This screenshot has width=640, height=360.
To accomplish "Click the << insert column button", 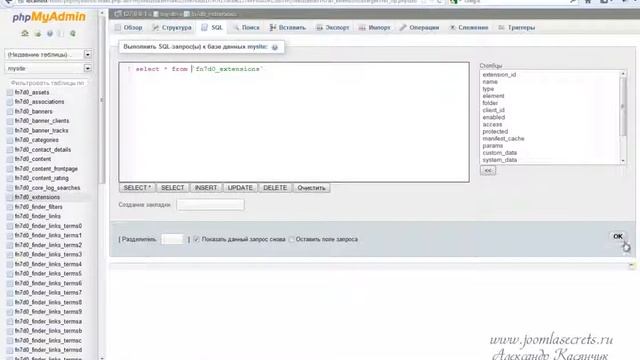I will tap(488, 170).
